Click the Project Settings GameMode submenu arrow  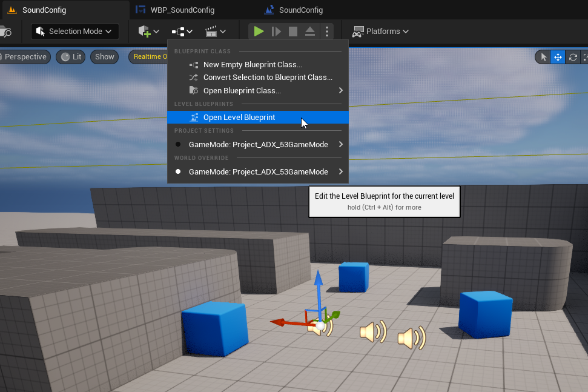click(x=340, y=144)
